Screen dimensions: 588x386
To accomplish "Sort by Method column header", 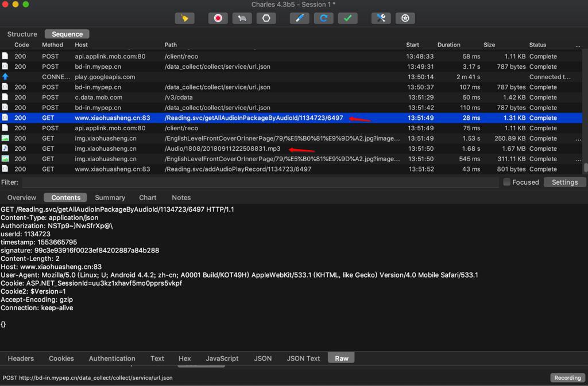I will click(x=52, y=45).
